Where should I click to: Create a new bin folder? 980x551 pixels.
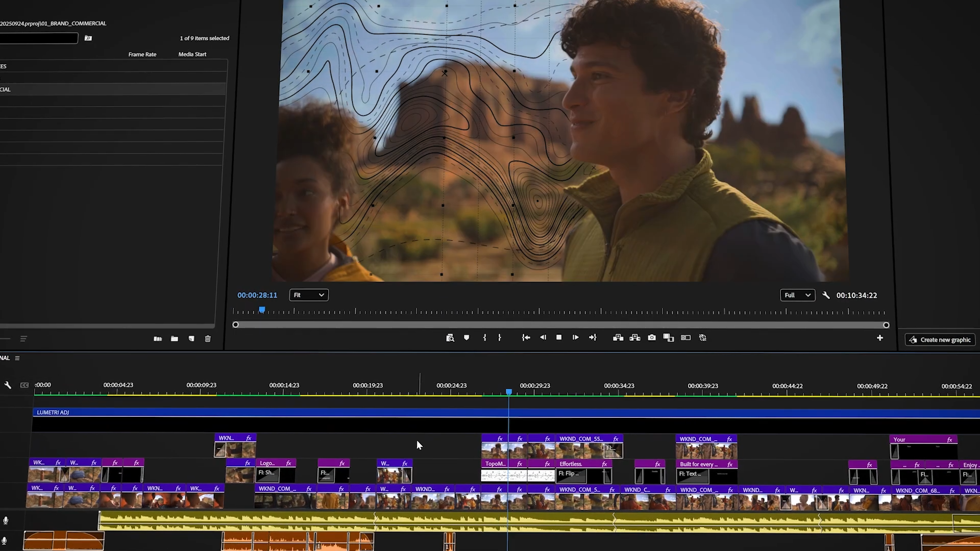point(175,339)
